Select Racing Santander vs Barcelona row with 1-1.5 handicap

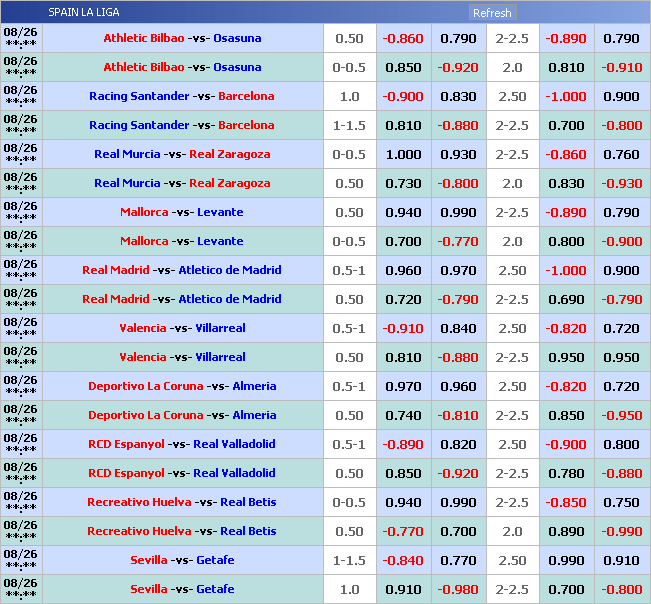pyautogui.click(x=182, y=125)
